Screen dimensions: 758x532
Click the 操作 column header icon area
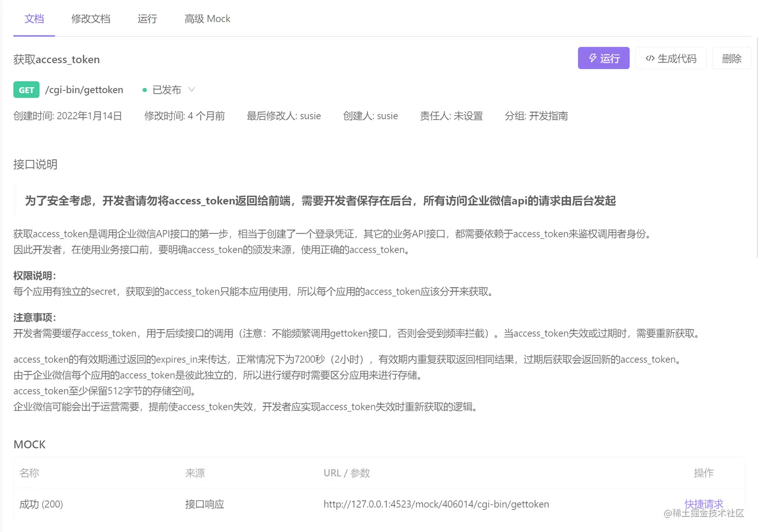pos(704,473)
